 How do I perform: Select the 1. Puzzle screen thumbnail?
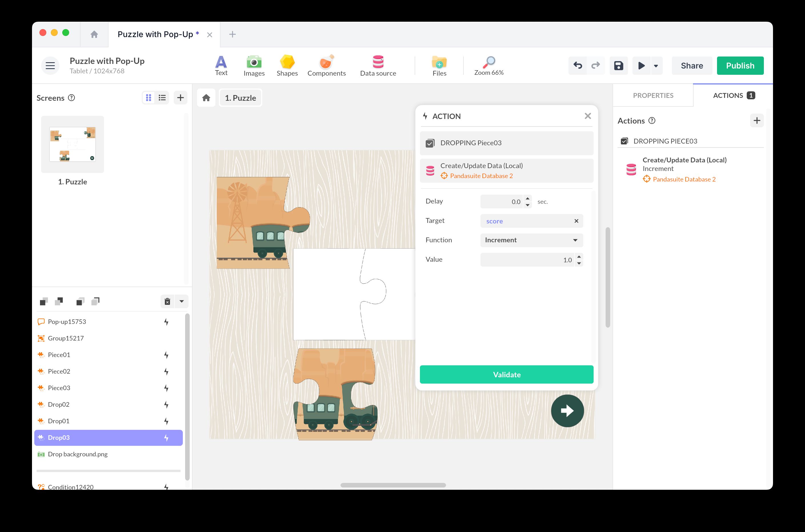pyautogui.click(x=72, y=144)
